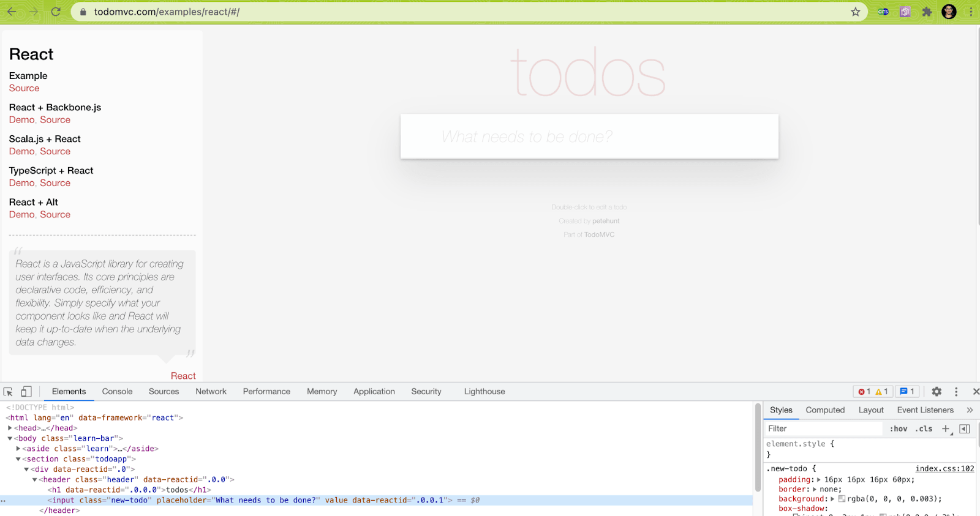Select the input new-todo DOM row
This screenshot has height=516, width=980.
pyautogui.click(x=376, y=500)
